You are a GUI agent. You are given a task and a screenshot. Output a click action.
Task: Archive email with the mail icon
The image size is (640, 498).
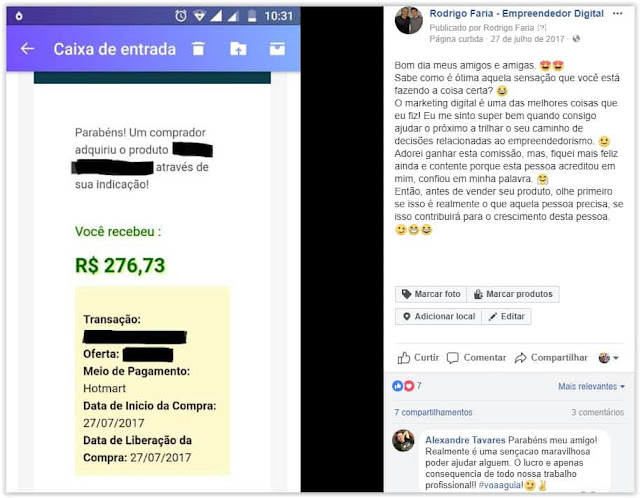tap(277, 49)
